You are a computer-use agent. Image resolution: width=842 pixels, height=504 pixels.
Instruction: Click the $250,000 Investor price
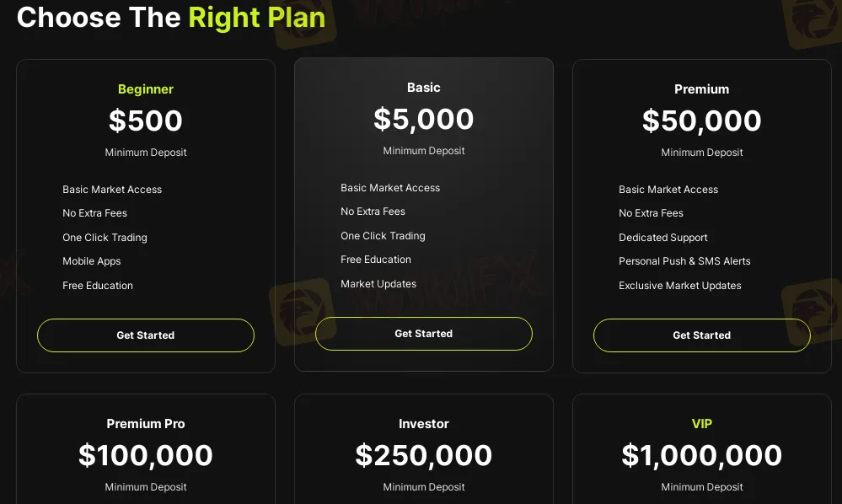tap(424, 455)
